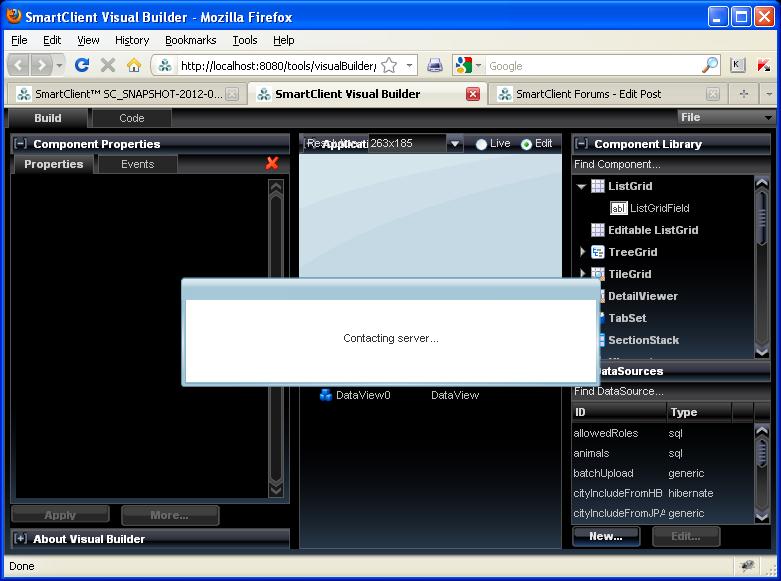
Task: Click Firefox Reload page icon
Action: (82, 65)
